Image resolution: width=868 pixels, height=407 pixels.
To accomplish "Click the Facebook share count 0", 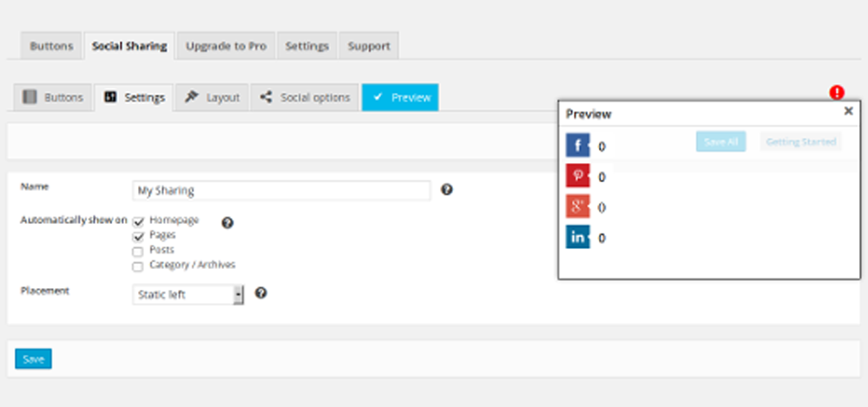I will (x=602, y=147).
